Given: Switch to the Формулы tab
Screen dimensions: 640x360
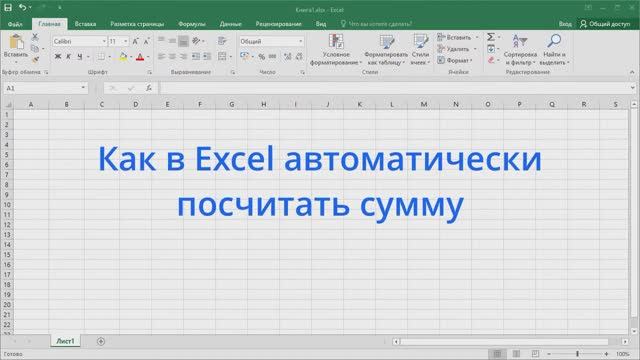Looking at the screenshot, I should (192, 24).
